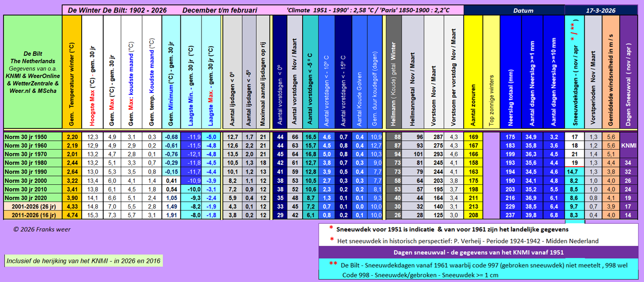
Task: Select the 'Gem. Temperatuur winter' column header
Action: click(x=71, y=73)
